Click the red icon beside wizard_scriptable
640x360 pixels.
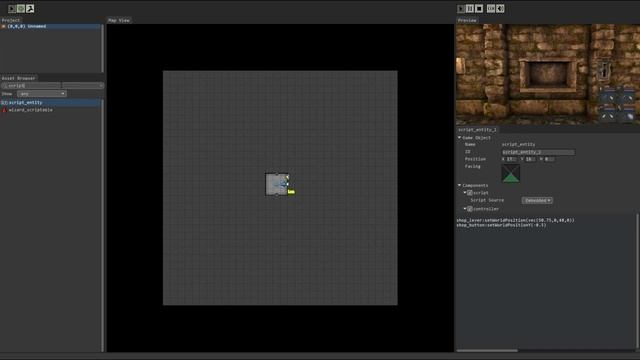[x=4, y=110]
